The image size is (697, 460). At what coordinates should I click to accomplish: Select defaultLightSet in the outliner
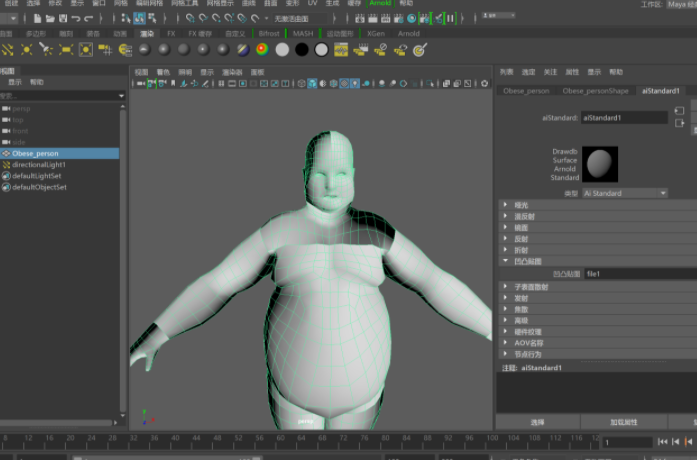[38, 176]
